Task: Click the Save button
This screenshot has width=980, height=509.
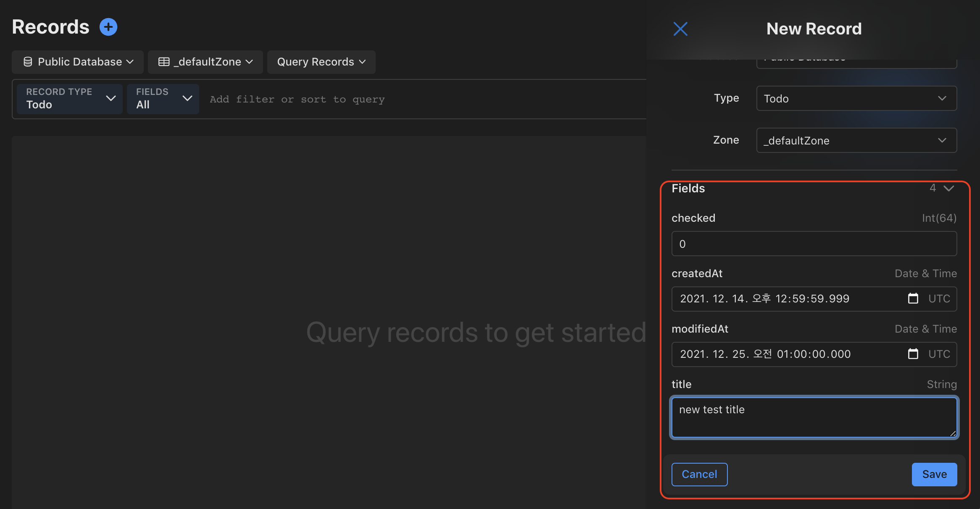Action: pyautogui.click(x=934, y=474)
